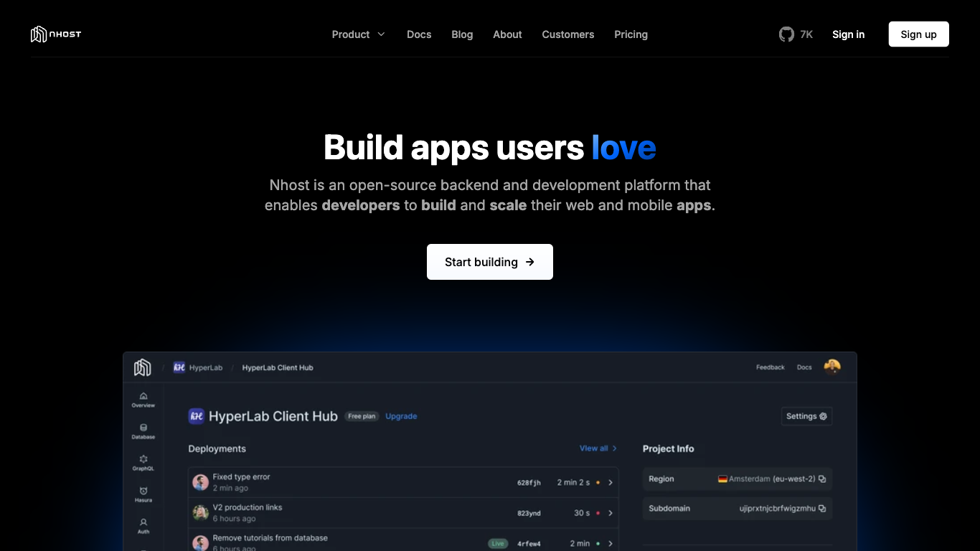Click the Start building button
This screenshot has height=551, width=980.
[x=490, y=262]
